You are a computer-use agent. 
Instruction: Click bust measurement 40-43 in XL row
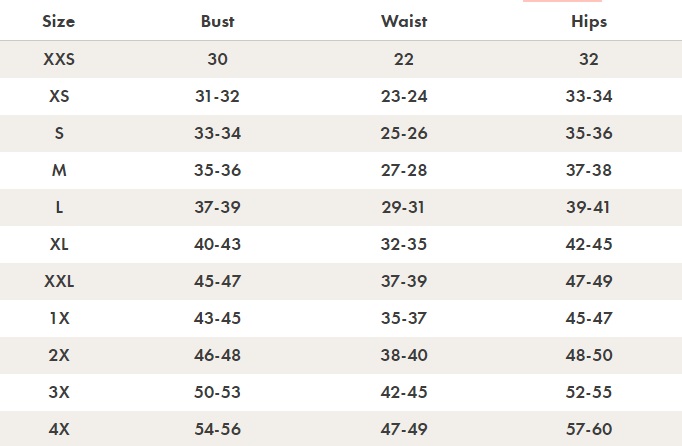click(x=217, y=244)
